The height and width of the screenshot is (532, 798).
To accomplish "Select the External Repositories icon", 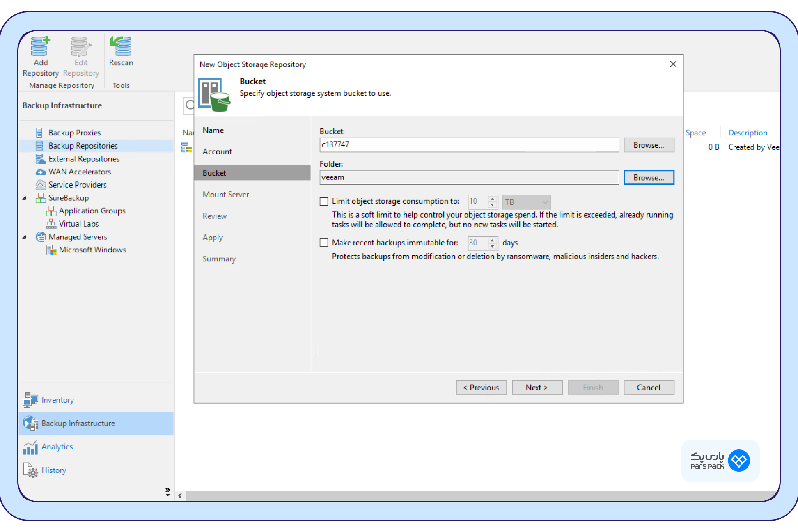I will point(40,159).
